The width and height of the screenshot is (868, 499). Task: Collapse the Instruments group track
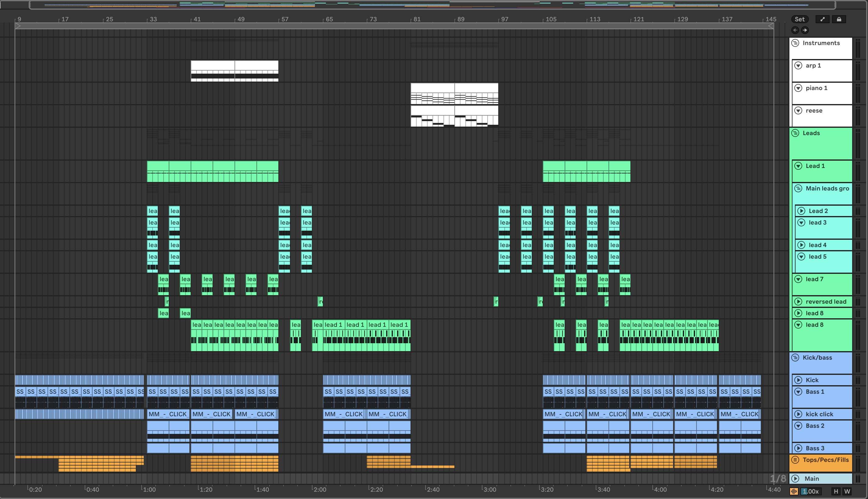pos(795,43)
